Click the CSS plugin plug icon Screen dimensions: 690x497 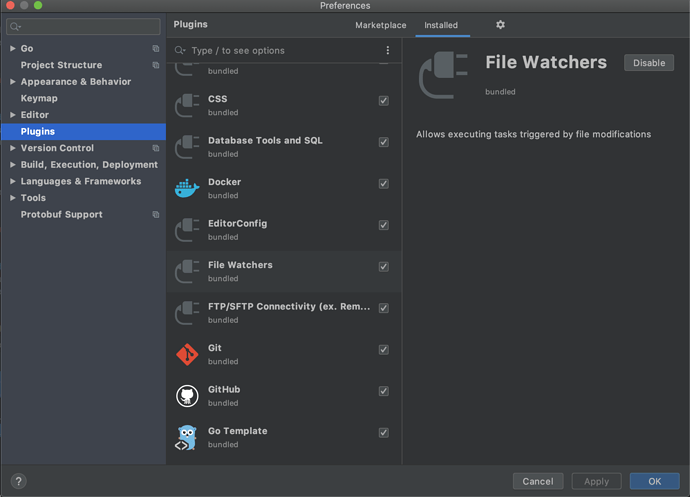(x=187, y=106)
